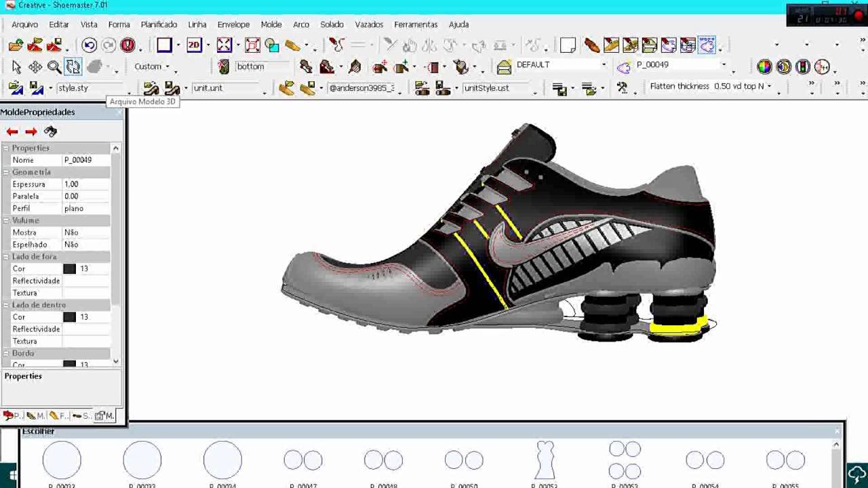This screenshot has height=488, width=868.
Task: Click the fit-to-screen expand arrows icon
Action: (x=224, y=45)
